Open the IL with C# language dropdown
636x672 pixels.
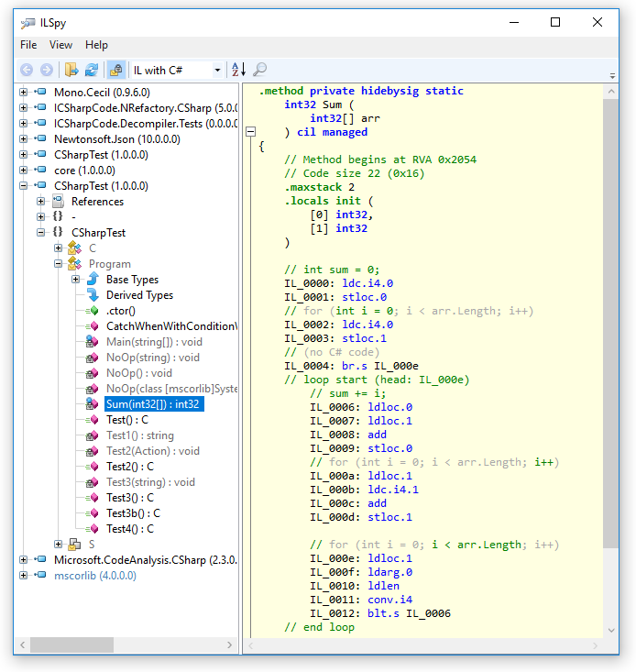[177, 70]
